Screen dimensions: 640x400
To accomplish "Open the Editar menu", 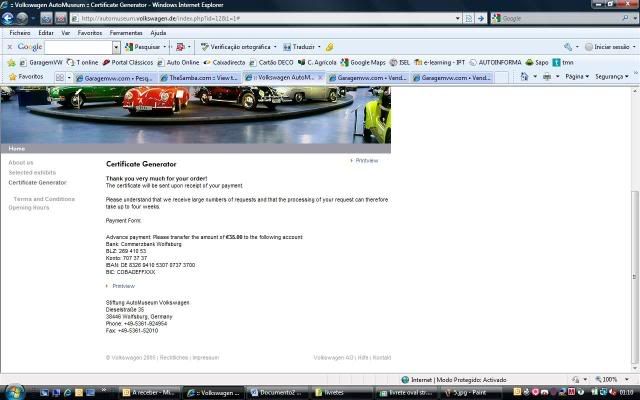I will (x=46, y=33).
